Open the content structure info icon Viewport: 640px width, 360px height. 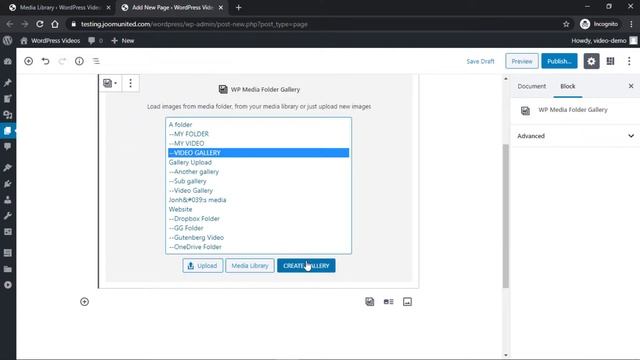pos(79,61)
